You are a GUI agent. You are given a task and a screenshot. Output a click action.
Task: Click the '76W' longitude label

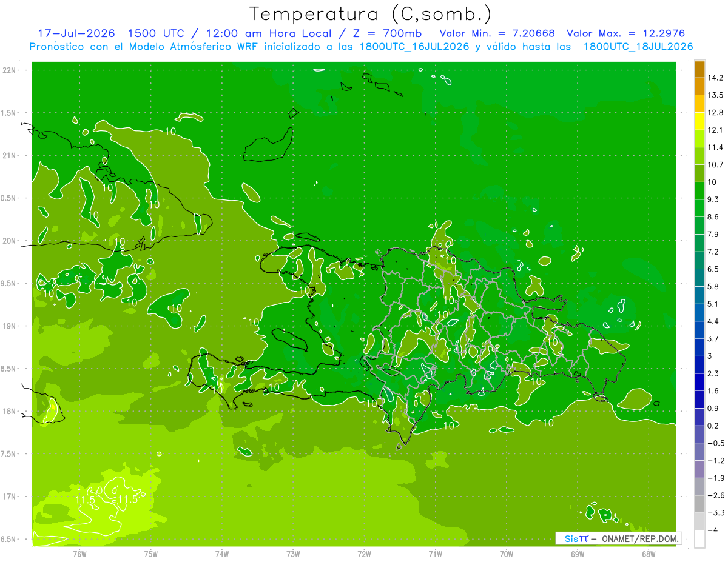click(79, 554)
